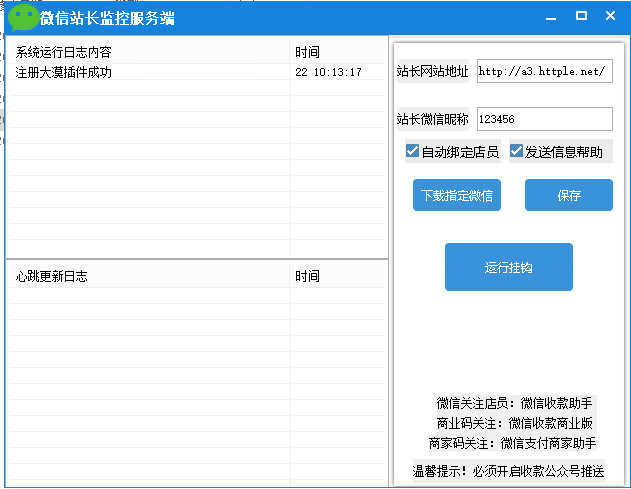
Task: Maximize the 微信站长监控服务端 window
Action: [x=581, y=16]
